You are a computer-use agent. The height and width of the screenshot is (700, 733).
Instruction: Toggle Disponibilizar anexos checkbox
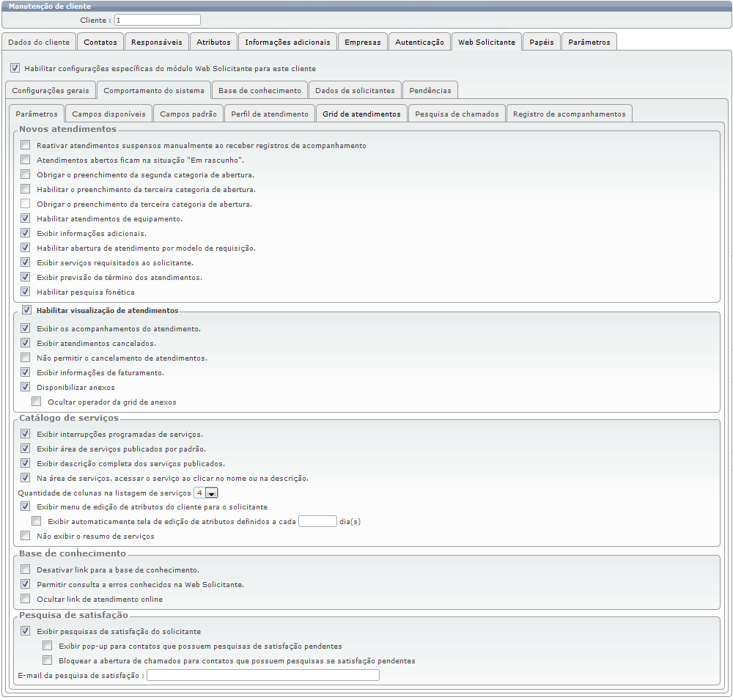click(25, 387)
